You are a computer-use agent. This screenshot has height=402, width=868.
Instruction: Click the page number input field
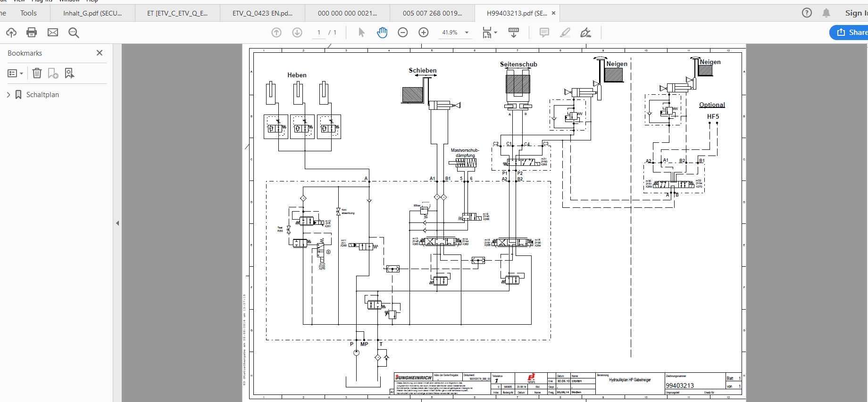coord(319,33)
